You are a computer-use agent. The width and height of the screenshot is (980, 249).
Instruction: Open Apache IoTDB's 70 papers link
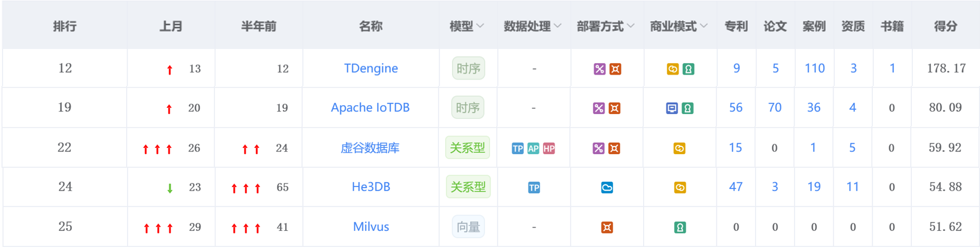774,108
